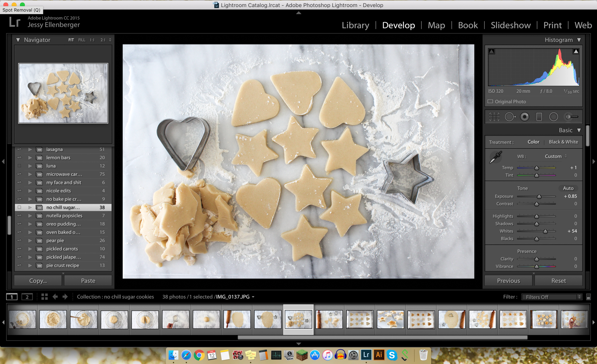The width and height of the screenshot is (597, 364).
Task: Launch Google Chrome from the Dock
Action: 199,355
